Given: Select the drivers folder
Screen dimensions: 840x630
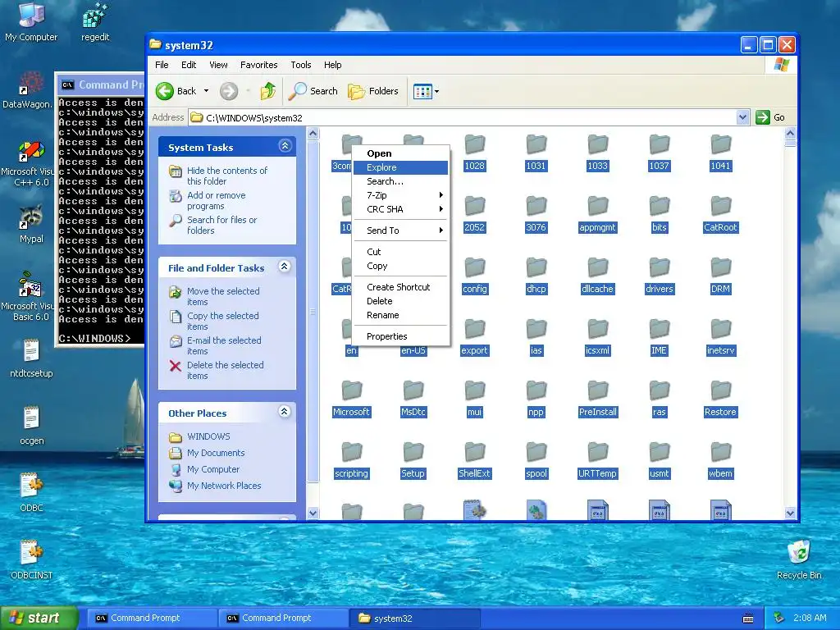Looking at the screenshot, I should click(x=659, y=276).
